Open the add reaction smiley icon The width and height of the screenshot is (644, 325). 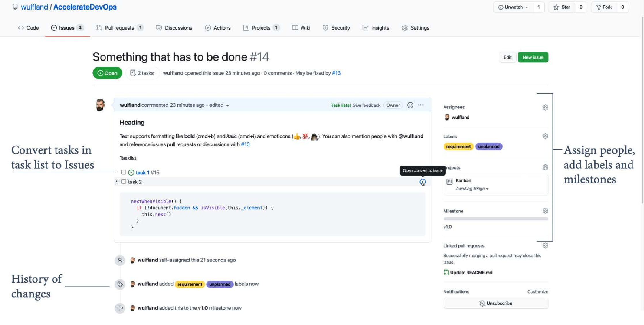pos(410,105)
